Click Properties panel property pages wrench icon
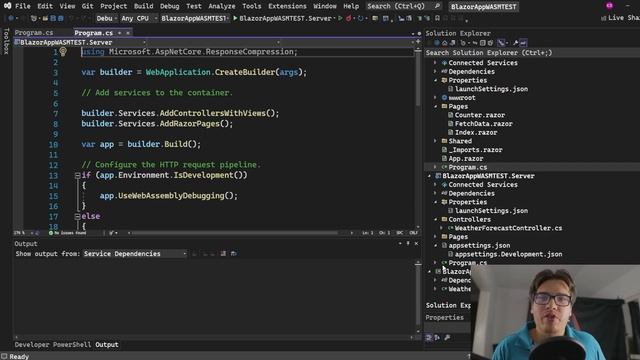Screen dimensions: 640x360 [x=447, y=338]
